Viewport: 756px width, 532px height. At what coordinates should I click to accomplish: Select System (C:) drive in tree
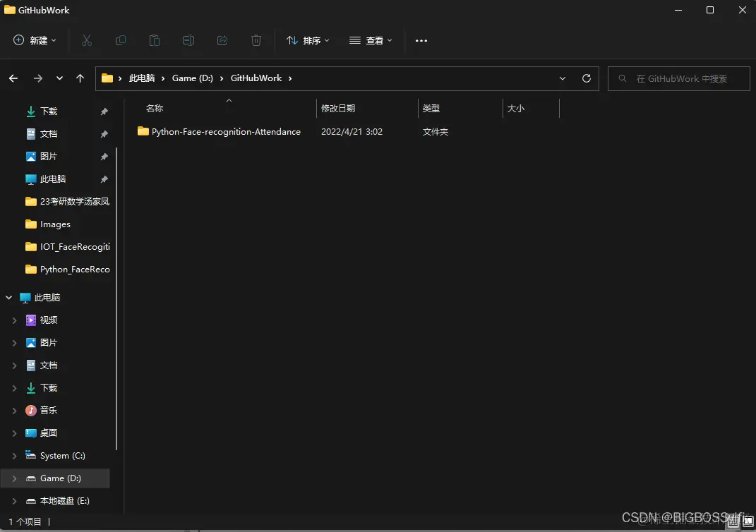tap(55, 456)
